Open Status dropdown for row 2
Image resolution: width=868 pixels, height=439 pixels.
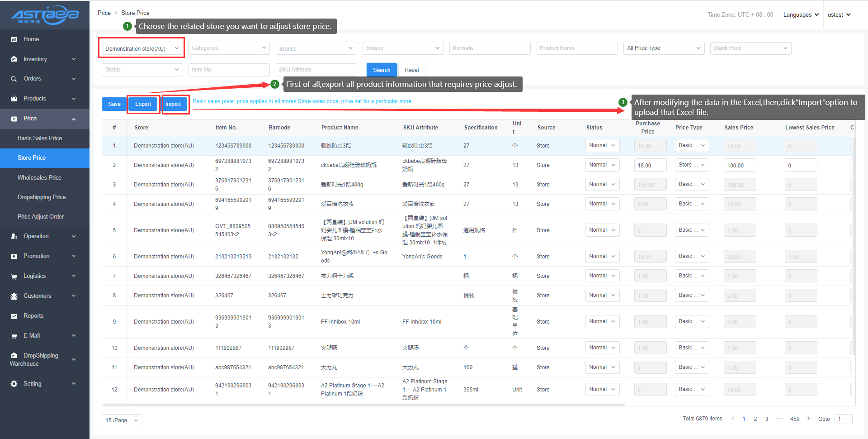602,165
